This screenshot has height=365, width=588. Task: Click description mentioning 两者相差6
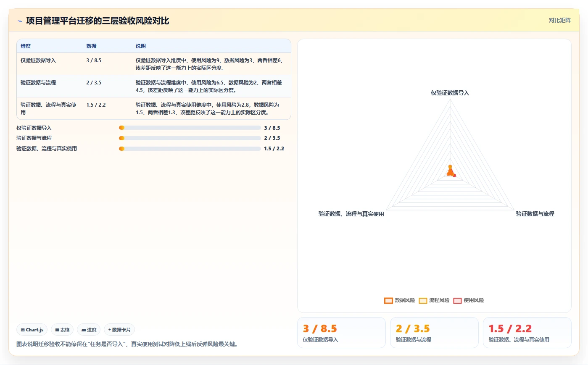pyautogui.click(x=209, y=64)
